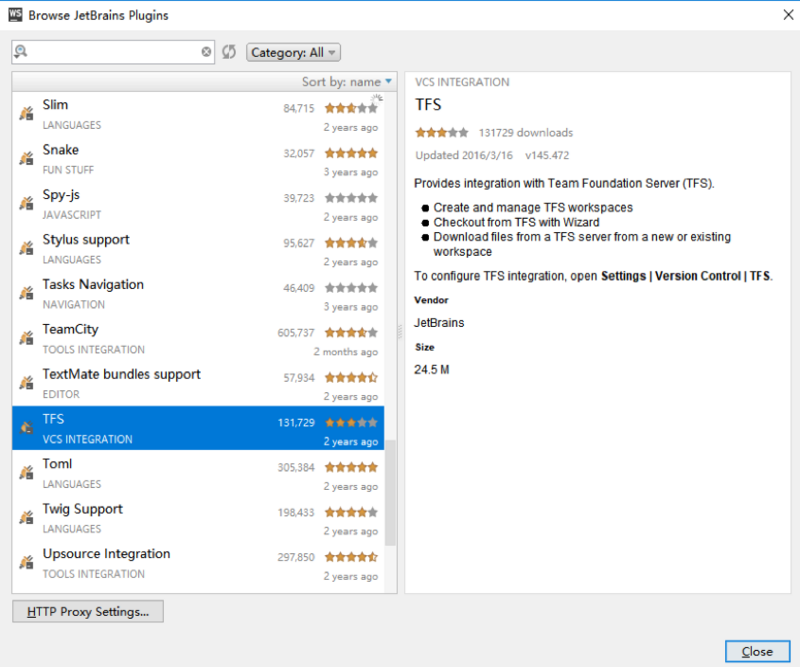Click the TFS plugin icon
The image size is (800, 667).
click(27, 428)
